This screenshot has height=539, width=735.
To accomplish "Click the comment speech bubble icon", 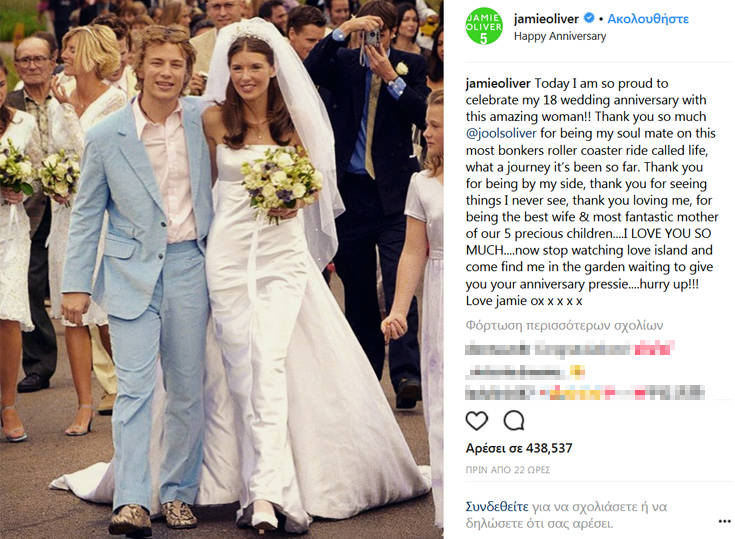I will coord(514,420).
